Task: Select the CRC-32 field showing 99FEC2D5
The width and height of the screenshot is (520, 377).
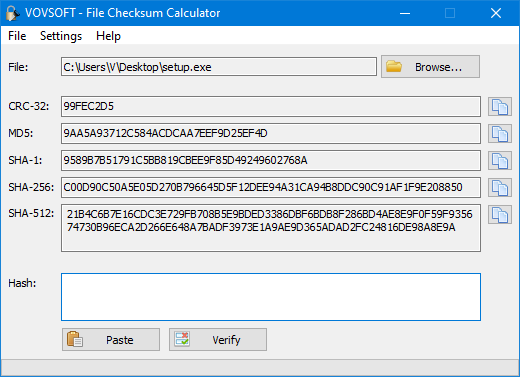Action: [271, 107]
